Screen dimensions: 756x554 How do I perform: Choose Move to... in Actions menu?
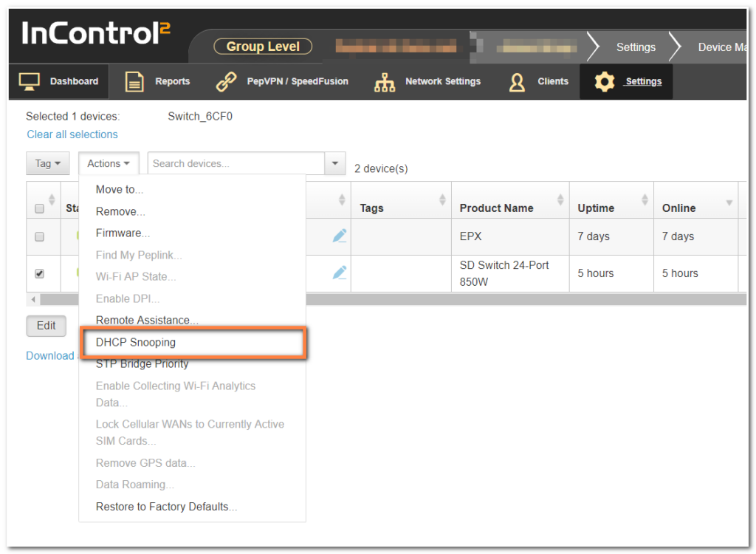click(x=120, y=189)
